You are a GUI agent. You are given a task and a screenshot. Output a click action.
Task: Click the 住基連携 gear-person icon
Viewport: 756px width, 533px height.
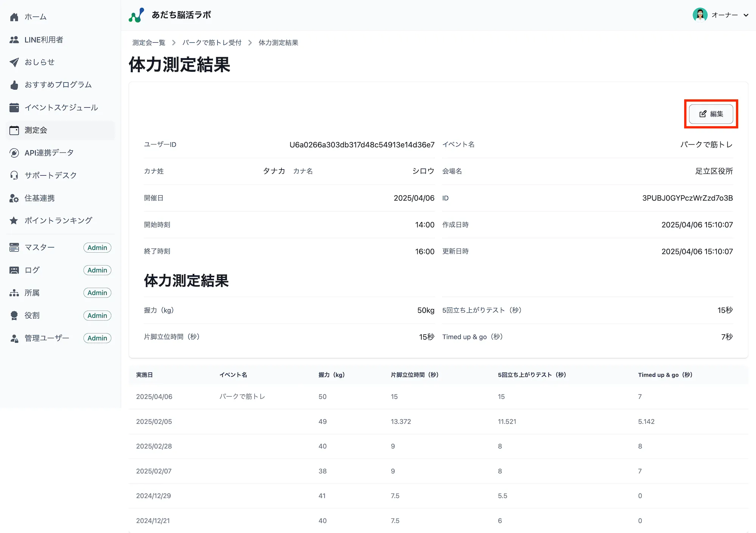[x=14, y=198]
